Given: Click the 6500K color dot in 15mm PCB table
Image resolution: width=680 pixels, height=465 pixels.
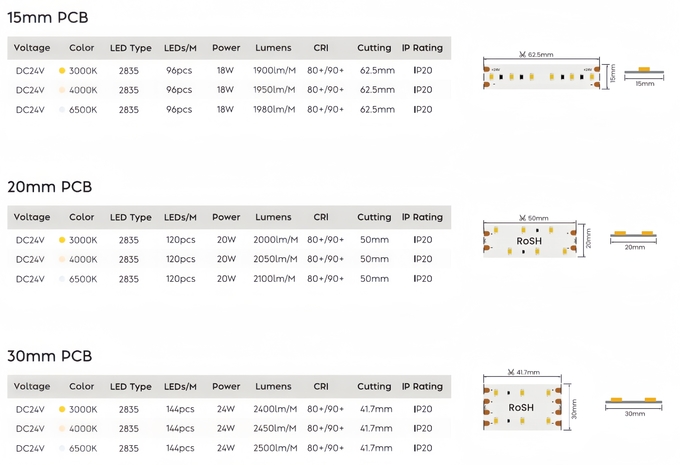Looking at the screenshot, I should (x=62, y=110).
